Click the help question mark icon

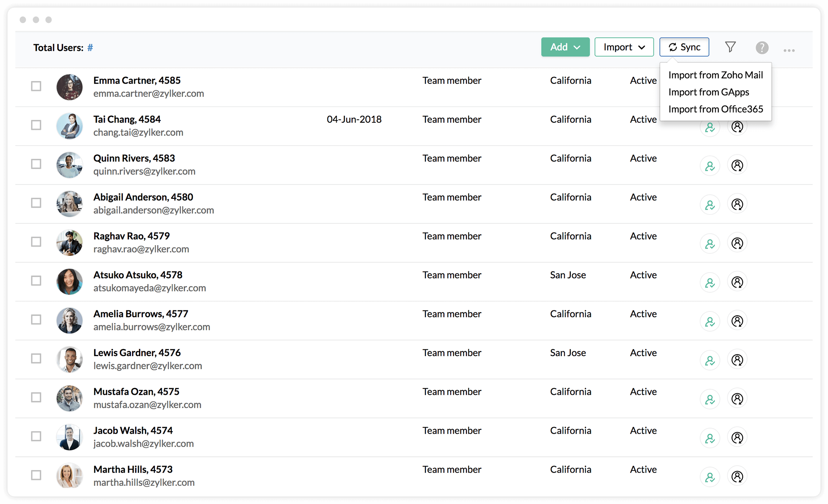tap(762, 47)
